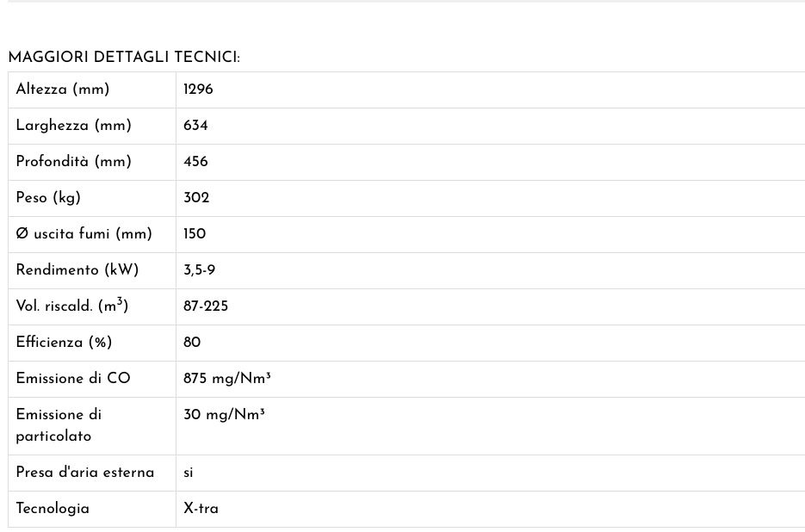This screenshot has height=532, width=805.
Task: Click the height value 1296
Action: click(198, 90)
